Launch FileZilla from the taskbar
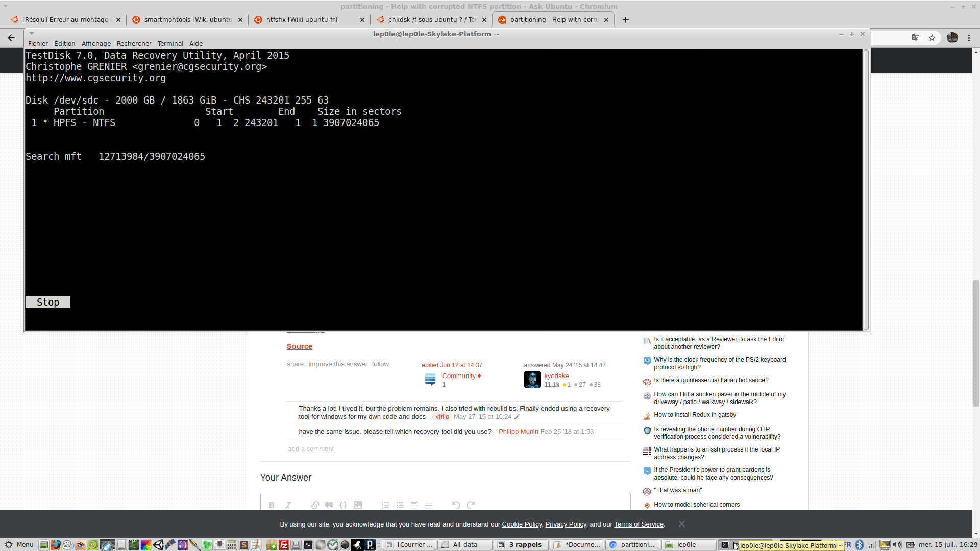 (x=284, y=545)
